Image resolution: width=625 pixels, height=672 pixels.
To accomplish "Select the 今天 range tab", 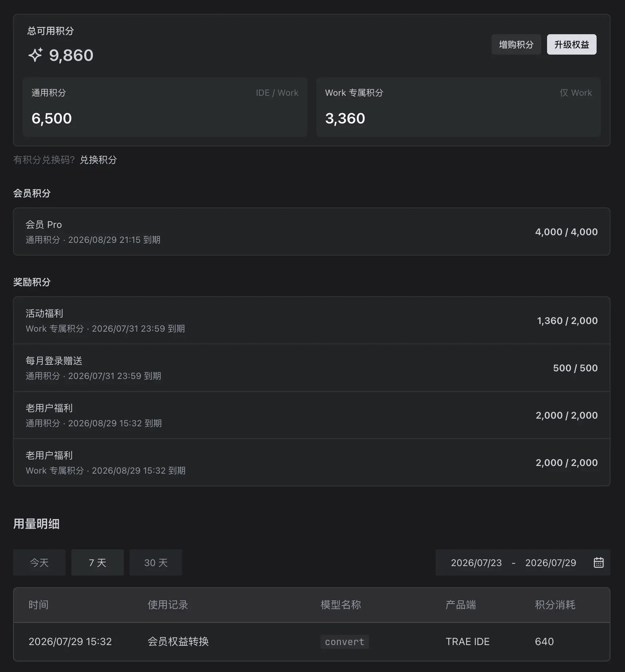I will [39, 562].
